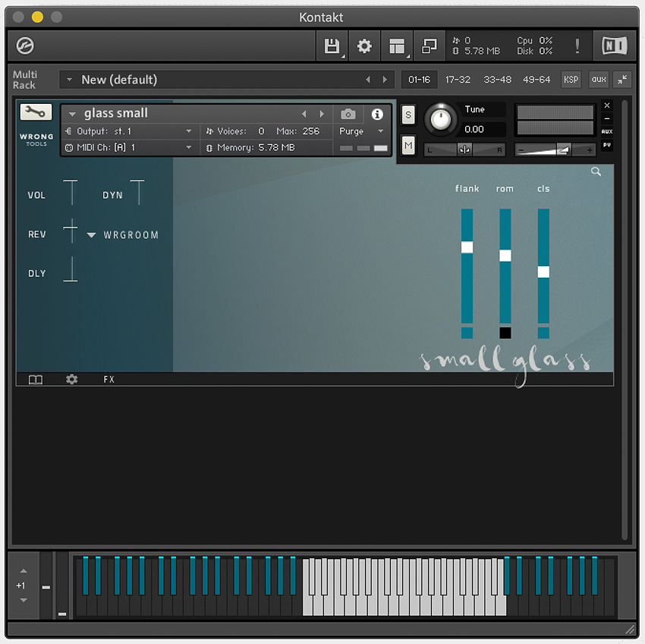Open the instrument info panel via i icon

[x=377, y=114]
